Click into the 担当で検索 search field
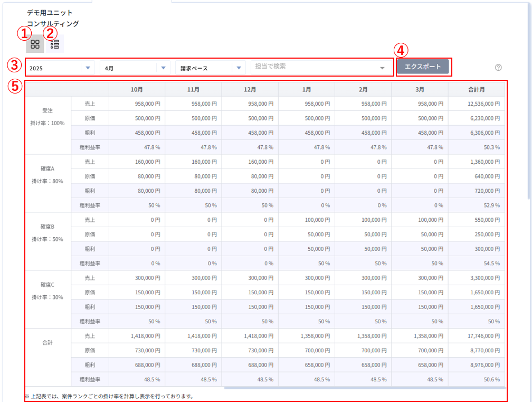532x402 pixels. point(317,67)
